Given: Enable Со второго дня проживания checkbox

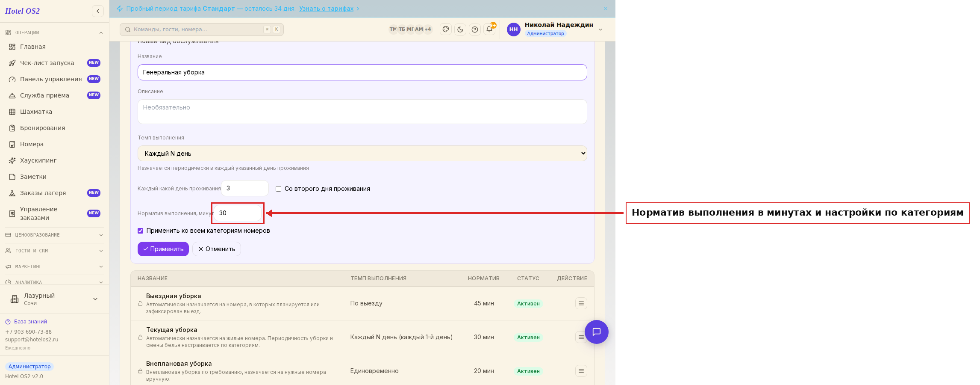Looking at the screenshot, I should pos(279,189).
